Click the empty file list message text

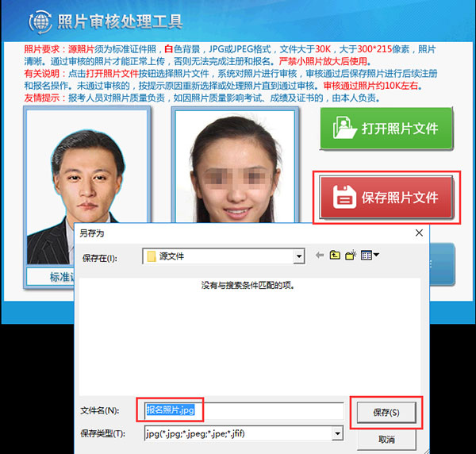click(x=248, y=285)
